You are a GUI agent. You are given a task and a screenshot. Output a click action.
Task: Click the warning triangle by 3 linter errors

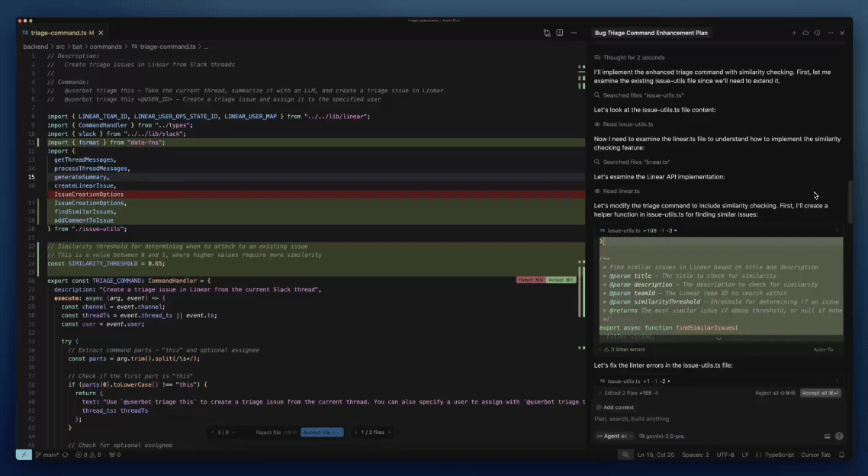click(606, 350)
